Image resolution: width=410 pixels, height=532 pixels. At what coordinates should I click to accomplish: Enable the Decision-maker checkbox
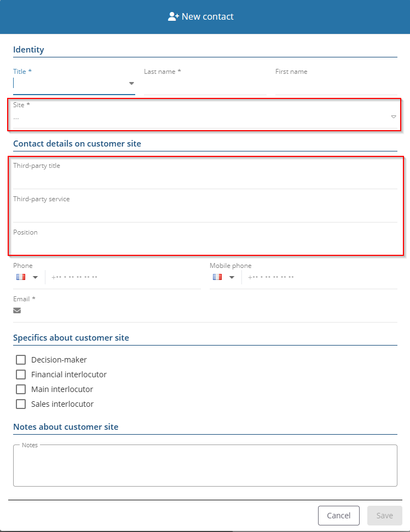tap(21, 360)
